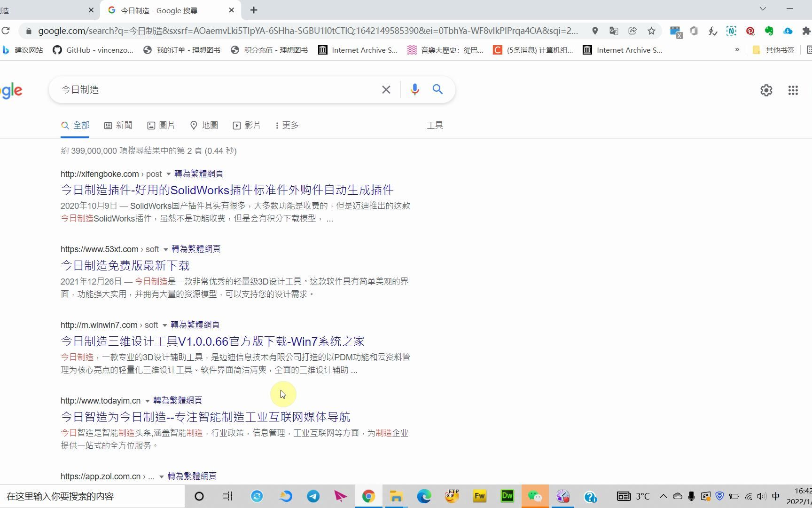
Task: Expand the m.winwin7.com result options arrow
Action: pyautogui.click(x=164, y=325)
